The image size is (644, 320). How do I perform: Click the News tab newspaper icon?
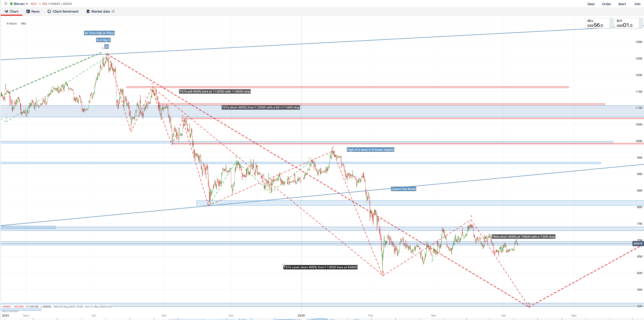pos(28,12)
